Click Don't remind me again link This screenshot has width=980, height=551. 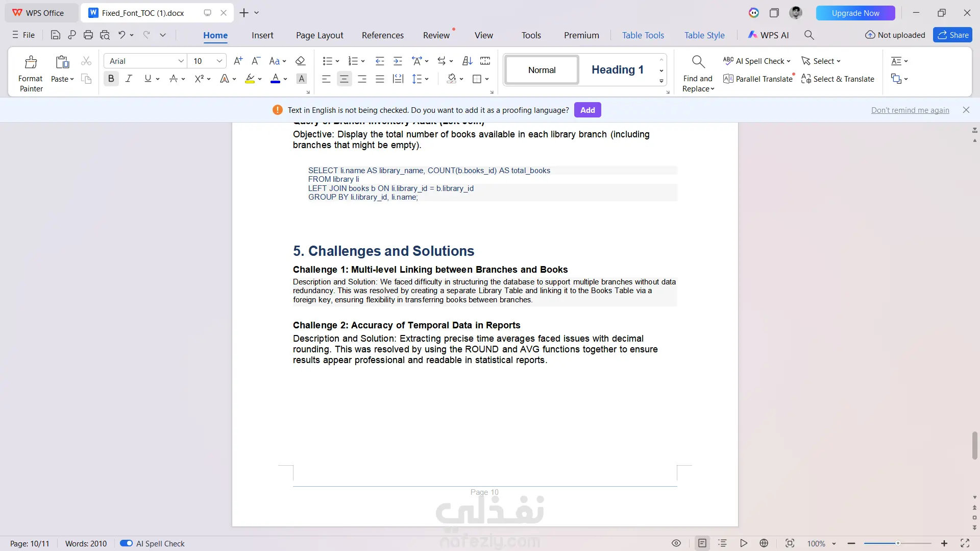pos(910,110)
